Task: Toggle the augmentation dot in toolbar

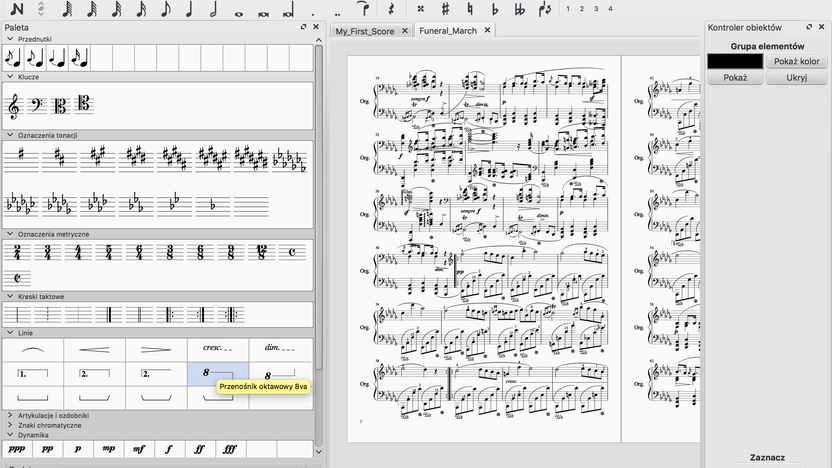Action: click(x=313, y=14)
